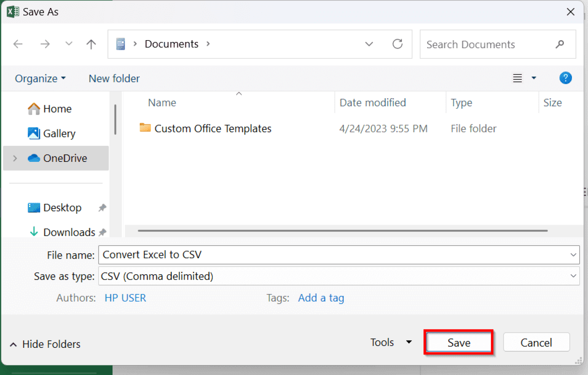Collapse the Hide Folders section
This screenshot has height=375, width=588.
13,344
